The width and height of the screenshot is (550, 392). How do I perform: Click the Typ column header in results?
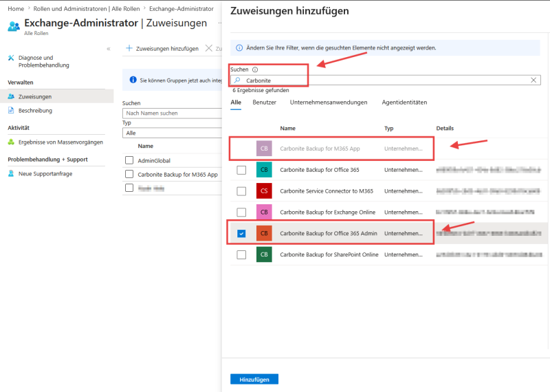[x=388, y=129]
